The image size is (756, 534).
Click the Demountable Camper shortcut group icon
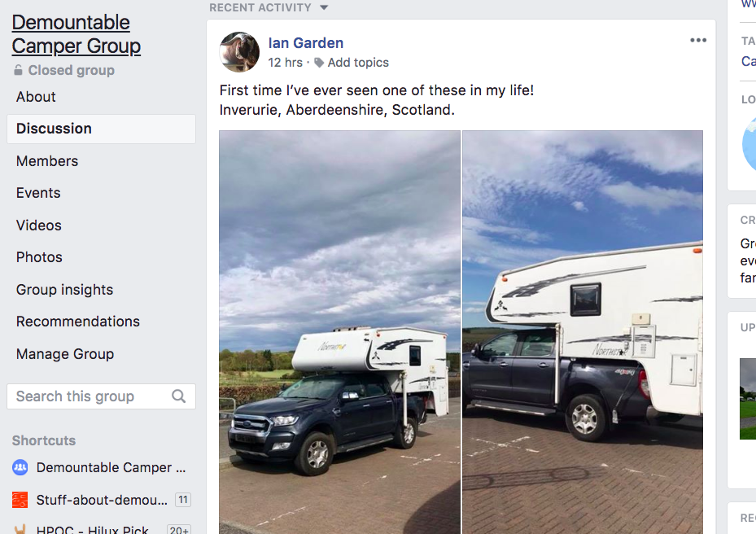(x=20, y=467)
